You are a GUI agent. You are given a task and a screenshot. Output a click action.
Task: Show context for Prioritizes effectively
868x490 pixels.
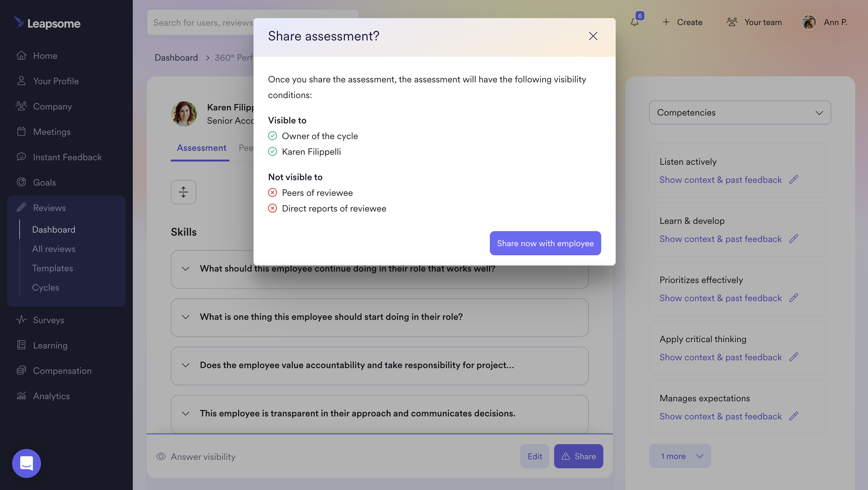pyautogui.click(x=720, y=298)
